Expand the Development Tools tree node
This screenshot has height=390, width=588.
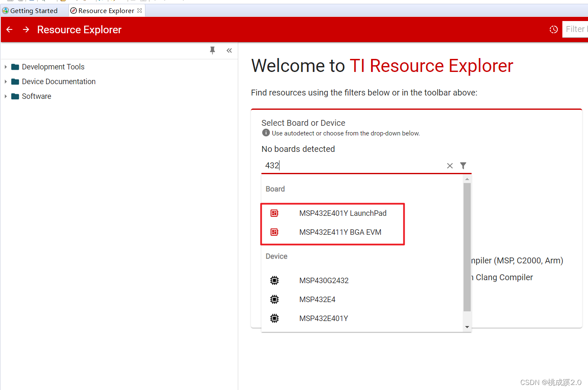5,67
